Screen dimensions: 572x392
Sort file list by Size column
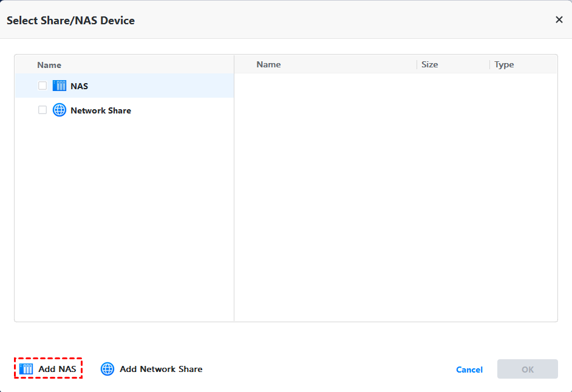click(429, 64)
